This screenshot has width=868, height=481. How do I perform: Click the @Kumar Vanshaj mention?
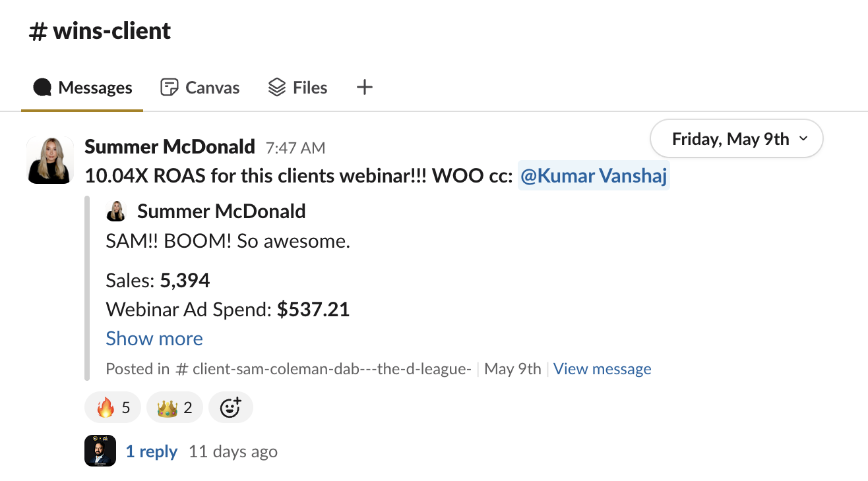[594, 176]
